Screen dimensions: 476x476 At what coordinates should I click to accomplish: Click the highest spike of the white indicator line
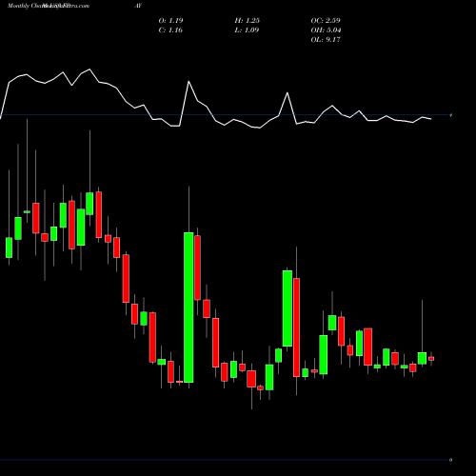click(89, 69)
